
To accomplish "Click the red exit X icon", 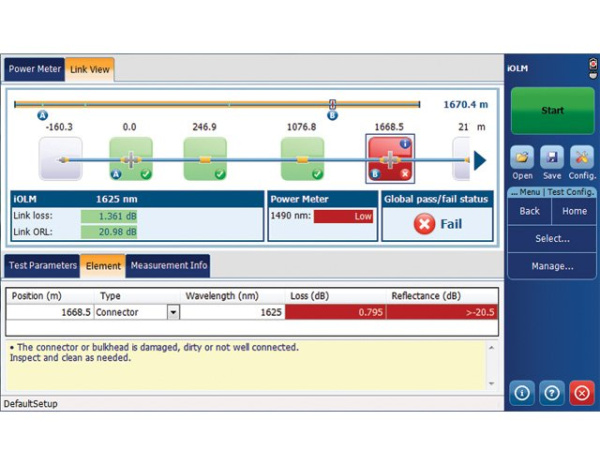I will click(581, 393).
